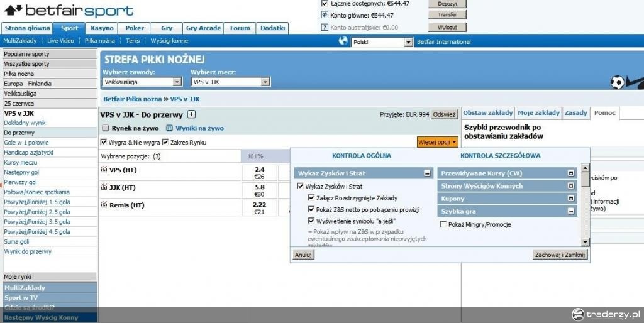This screenshot has height=323, width=644.
Task: Open the Więcej opcji dropdown
Action: pos(438,142)
